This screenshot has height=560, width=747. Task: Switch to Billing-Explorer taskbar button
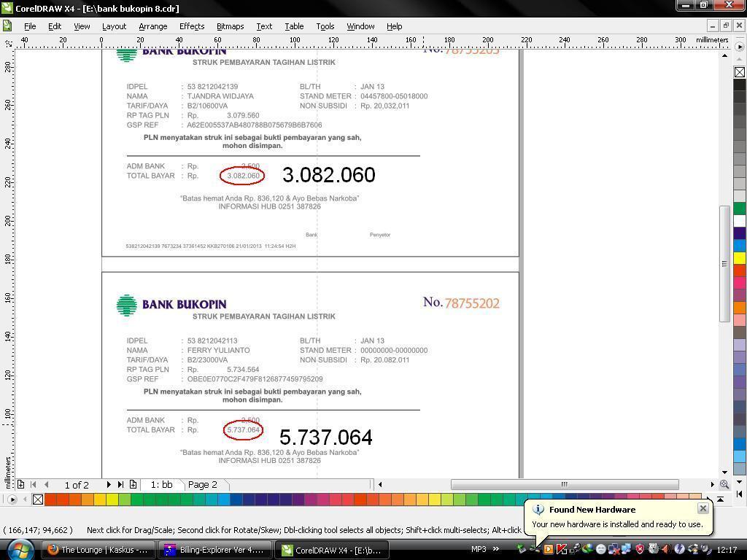pyautogui.click(x=215, y=550)
